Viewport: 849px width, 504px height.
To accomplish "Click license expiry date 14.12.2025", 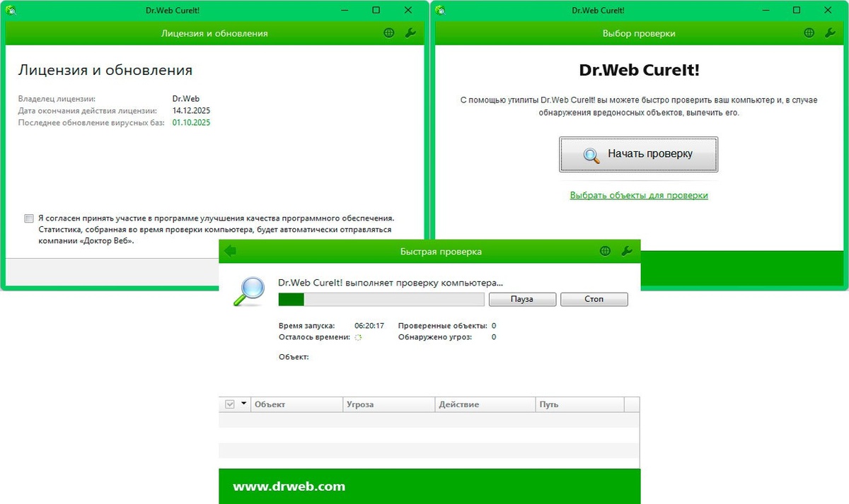I will tap(191, 111).
